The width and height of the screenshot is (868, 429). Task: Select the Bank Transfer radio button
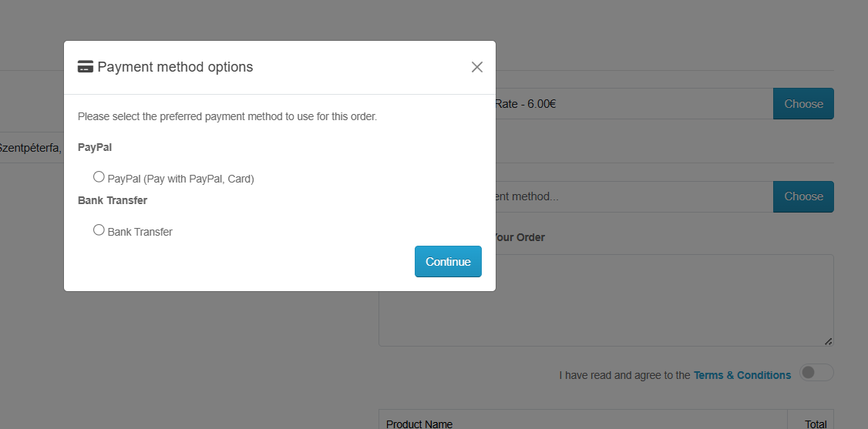(x=99, y=230)
